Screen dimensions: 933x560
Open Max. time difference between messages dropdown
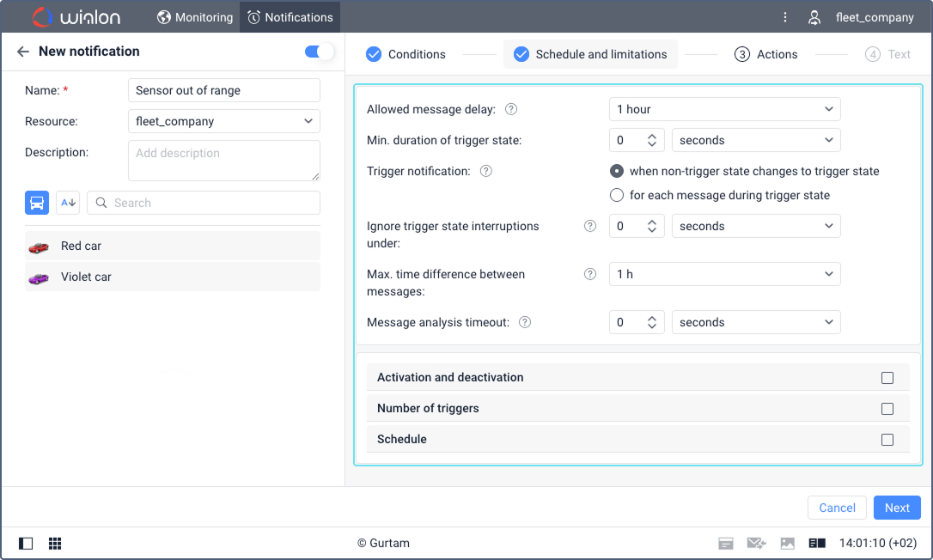[724, 274]
